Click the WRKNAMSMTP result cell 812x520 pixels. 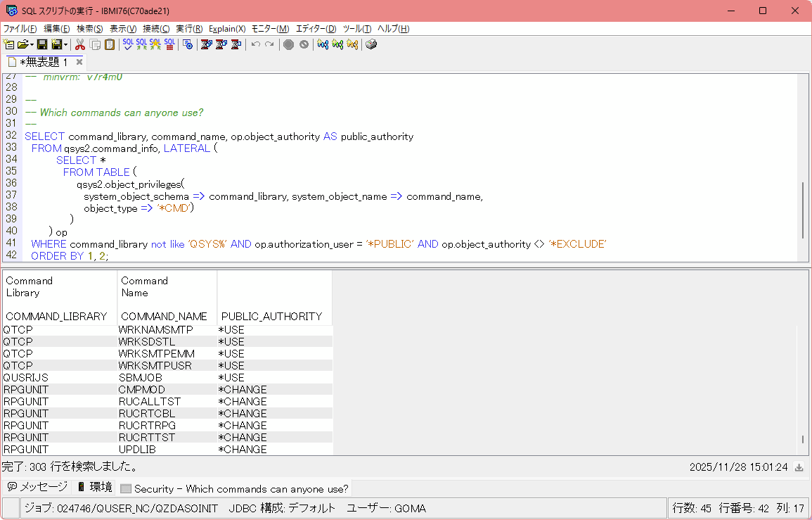167,330
